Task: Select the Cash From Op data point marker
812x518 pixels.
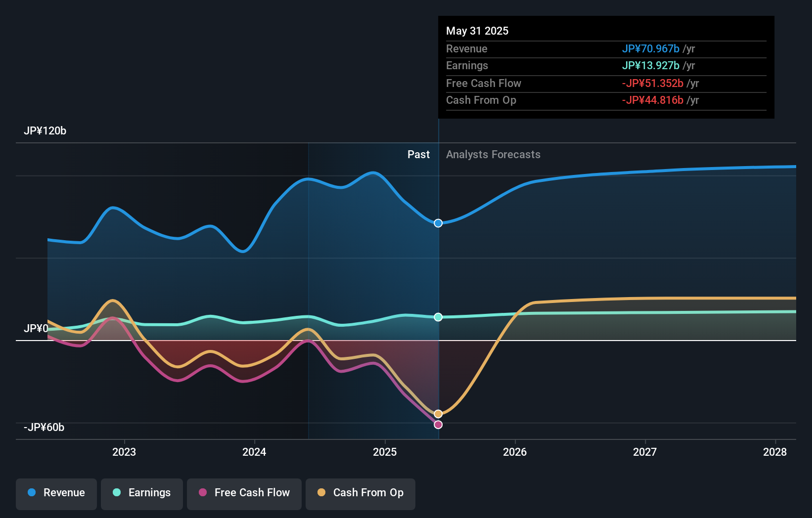Action: [438, 414]
